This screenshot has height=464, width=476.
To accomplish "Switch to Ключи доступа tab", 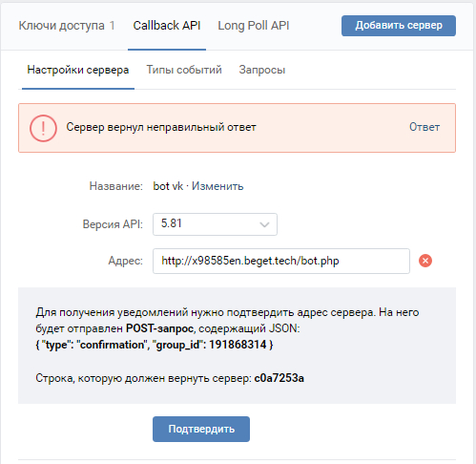I will (x=67, y=26).
